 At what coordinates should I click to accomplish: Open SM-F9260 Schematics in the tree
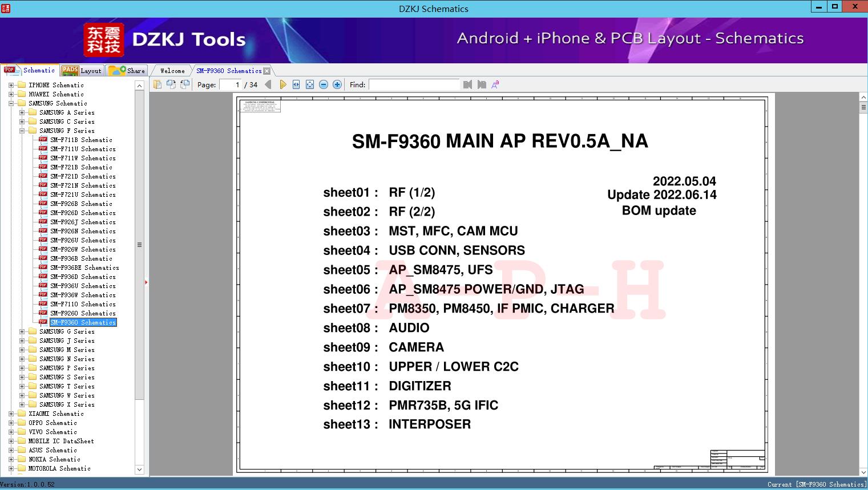click(x=83, y=313)
